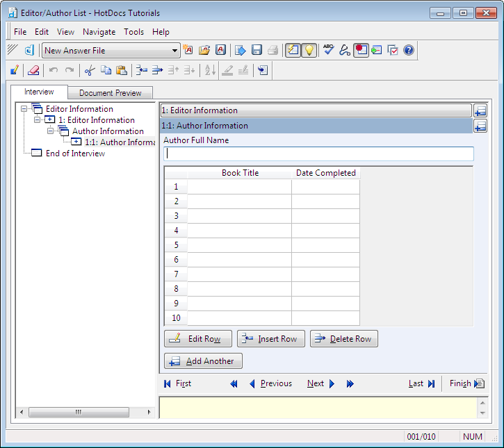Screen dimensions: 504x448
Task: Open the Navigate menu
Action: point(99,32)
